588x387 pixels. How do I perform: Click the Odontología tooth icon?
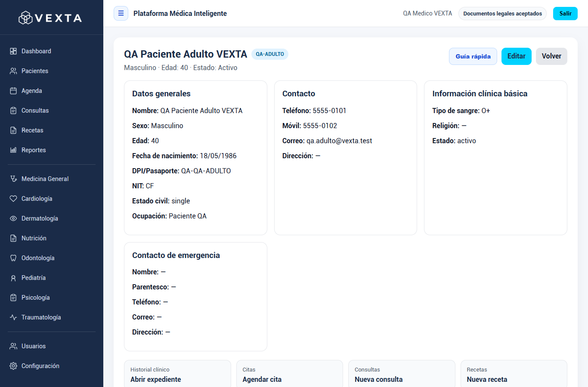pos(13,258)
